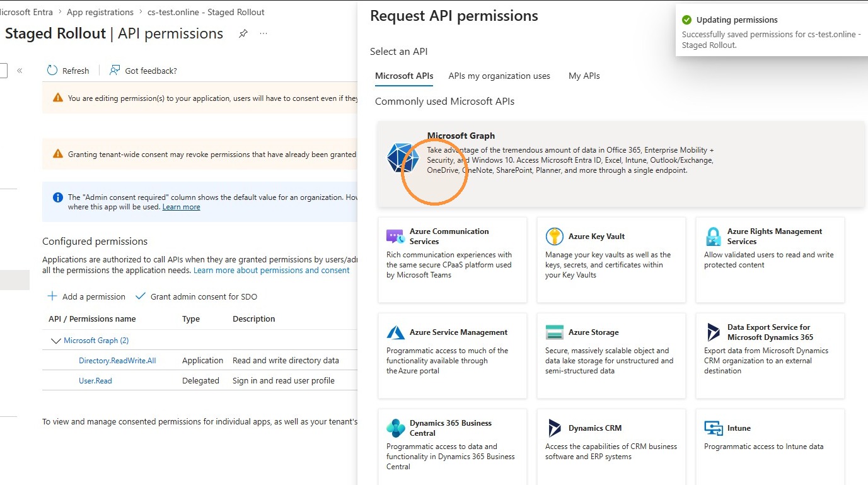Collapse the Microsoft Graph (2) permissions group

[55, 341]
